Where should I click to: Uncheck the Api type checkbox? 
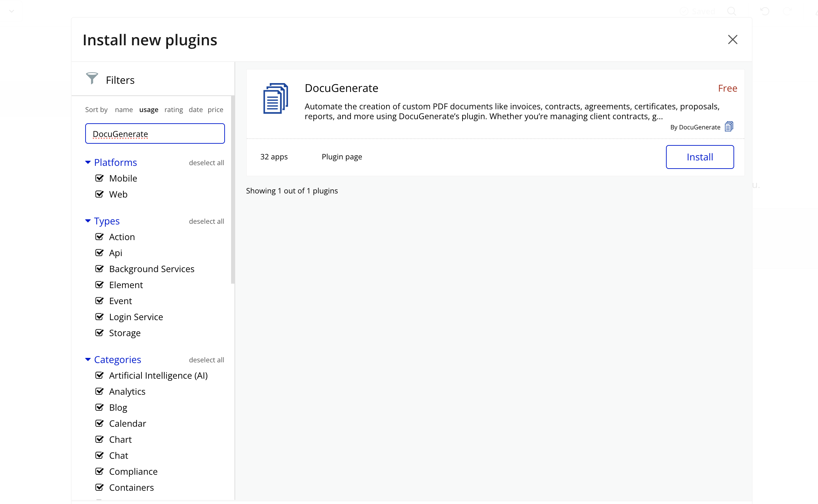[99, 253]
